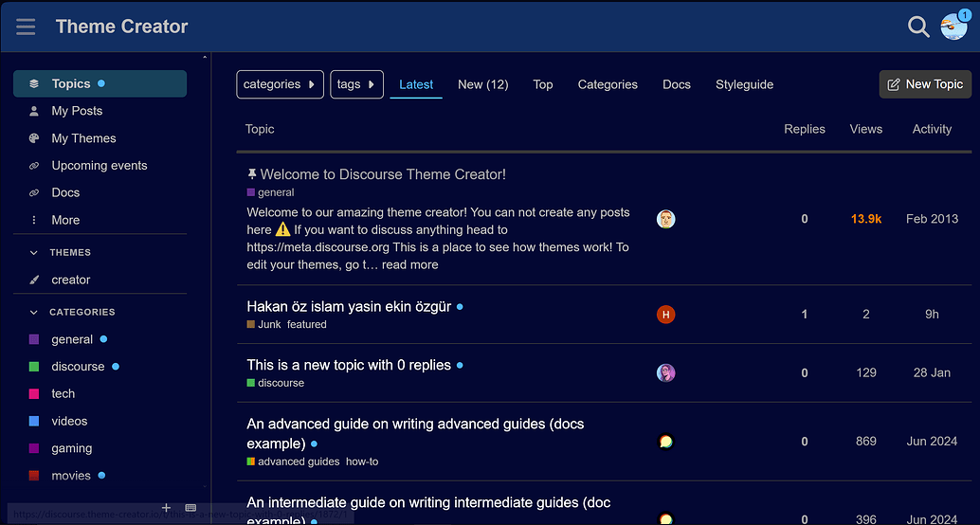980x525 pixels.
Task: Click the Topics layers icon in sidebar
Action: click(34, 83)
